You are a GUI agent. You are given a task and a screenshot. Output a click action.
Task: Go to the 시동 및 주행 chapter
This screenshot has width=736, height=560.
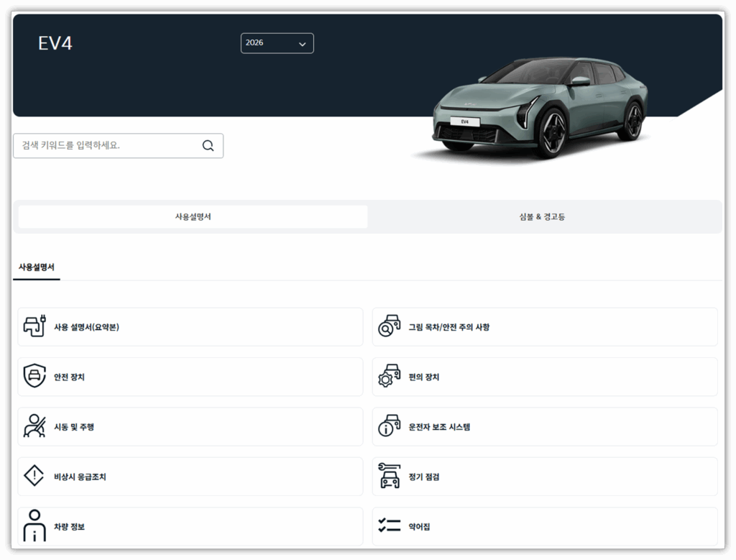point(74,427)
